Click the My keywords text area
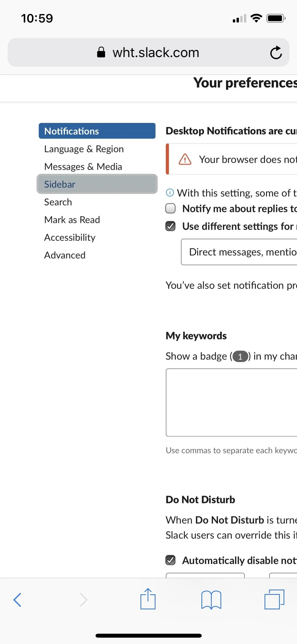The height and width of the screenshot is (644, 297). pos(232,402)
